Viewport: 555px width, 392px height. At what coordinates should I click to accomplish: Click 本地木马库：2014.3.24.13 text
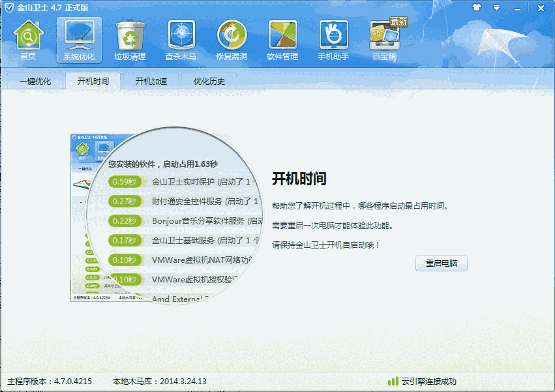pyautogui.click(x=160, y=382)
